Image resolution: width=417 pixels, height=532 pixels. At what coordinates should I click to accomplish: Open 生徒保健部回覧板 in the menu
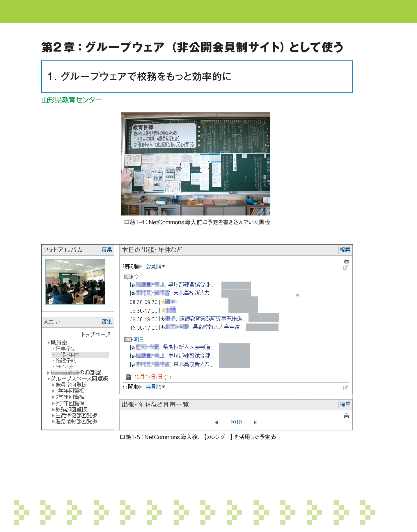(x=76, y=416)
